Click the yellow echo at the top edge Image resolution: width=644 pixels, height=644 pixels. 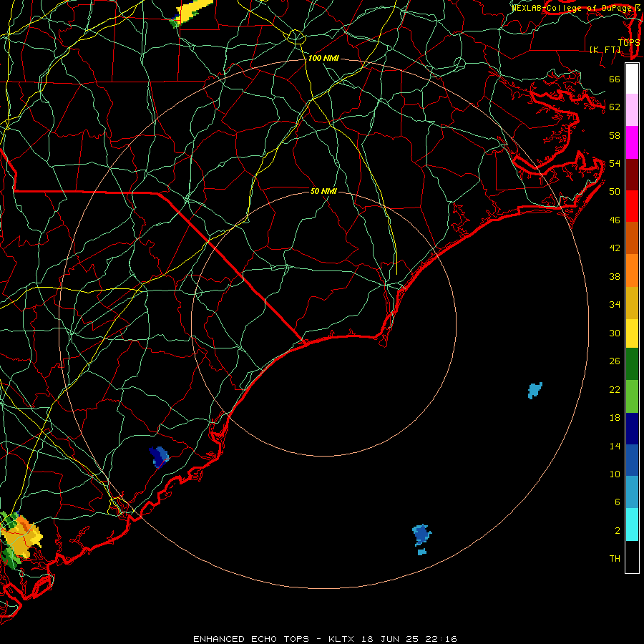click(191, 12)
